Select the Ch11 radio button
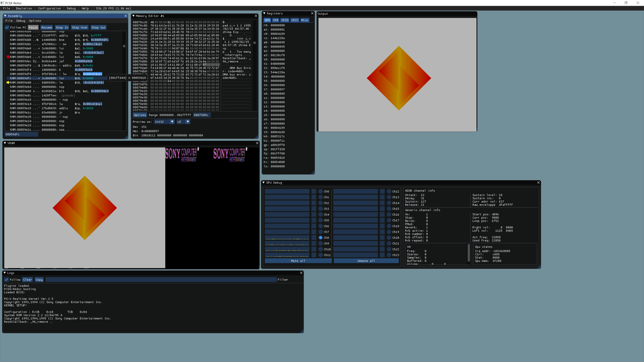The height and width of the screenshot is (362, 644). (x=320, y=255)
